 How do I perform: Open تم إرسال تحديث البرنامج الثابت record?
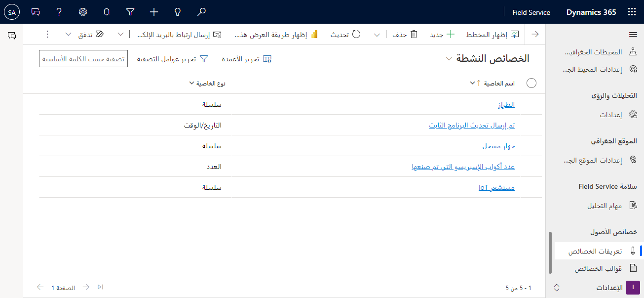[472, 126]
